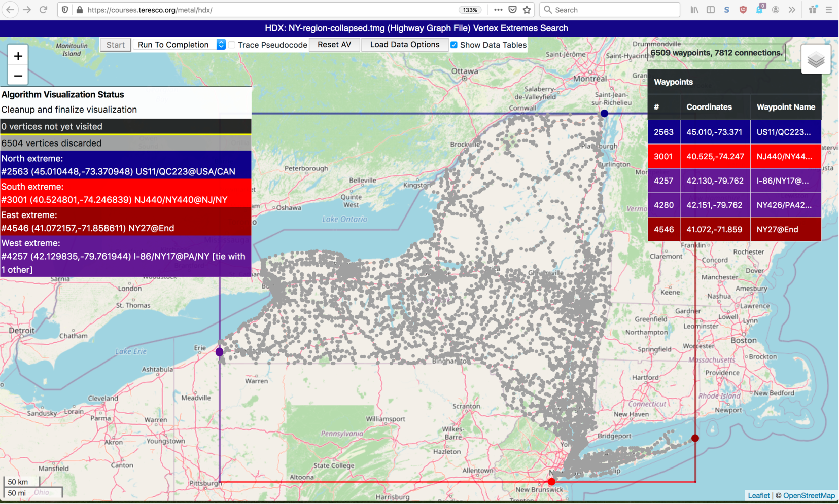The image size is (839, 504).
Task: Enable Trace Pseudocode checkbox
Action: click(x=232, y=45)
